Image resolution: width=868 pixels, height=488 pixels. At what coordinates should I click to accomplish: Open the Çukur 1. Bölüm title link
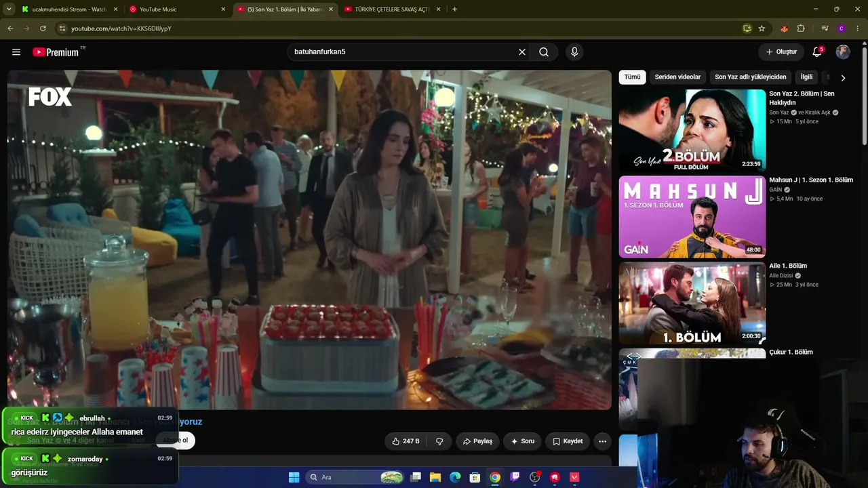click(x=791, y=352)
